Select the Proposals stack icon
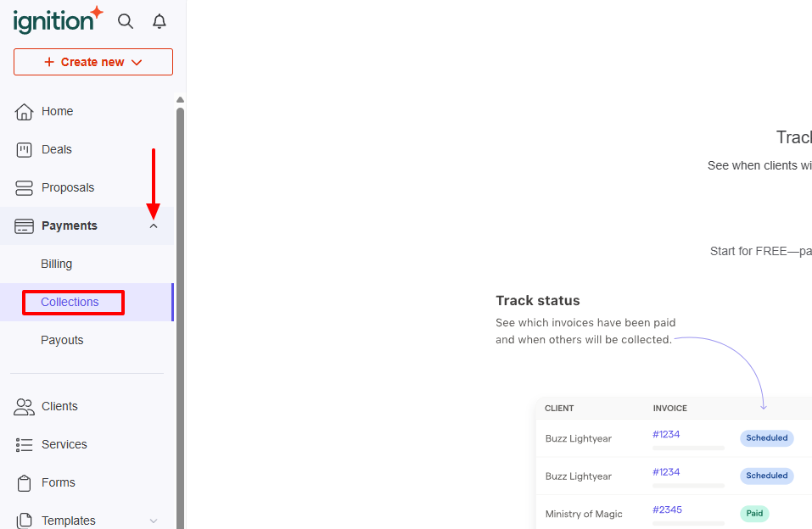The height and width of the screenshot is (529, 812). pos(24,187)
